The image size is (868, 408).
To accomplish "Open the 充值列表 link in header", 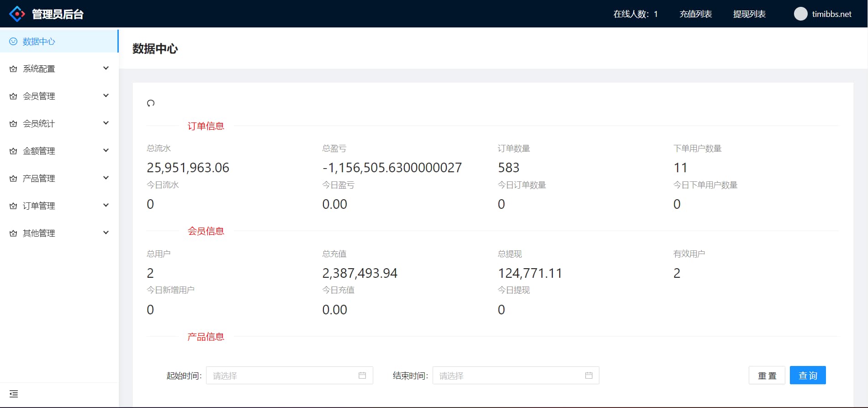I will coord(695,14).
